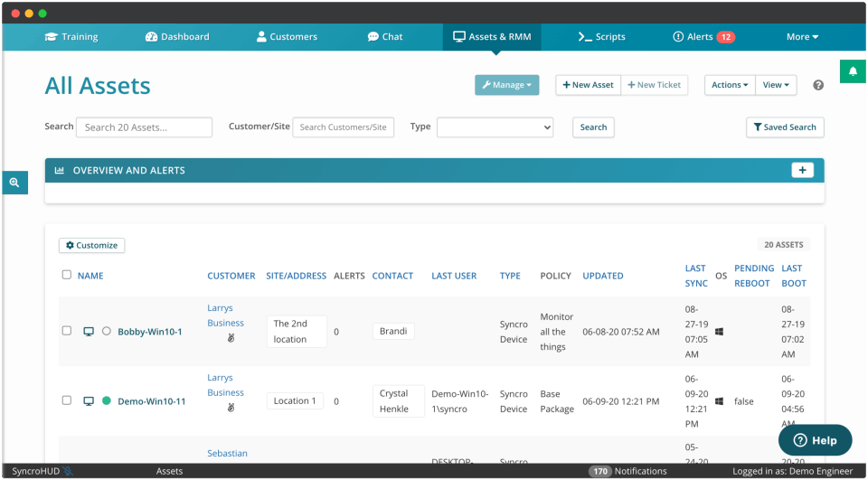Expand Overview and Alerts with plus button
Image resolution: width=868 pixels, height=480 pixels.
click(x=802, y=171)
